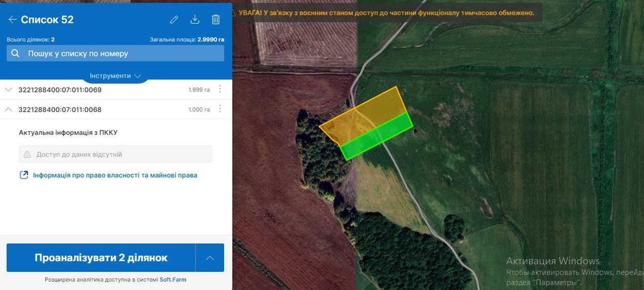
Task: Open the Soft.Farm link
Action: pos(173,280)
